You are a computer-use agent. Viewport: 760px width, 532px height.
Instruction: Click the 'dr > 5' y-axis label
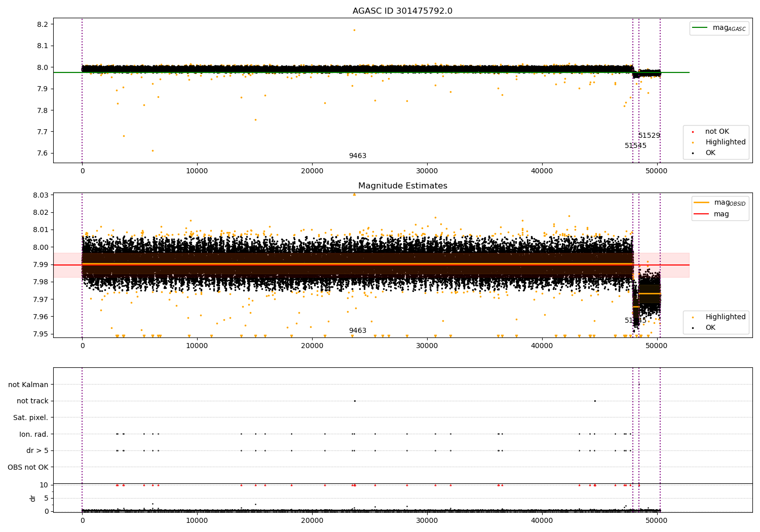pos(37,451)
